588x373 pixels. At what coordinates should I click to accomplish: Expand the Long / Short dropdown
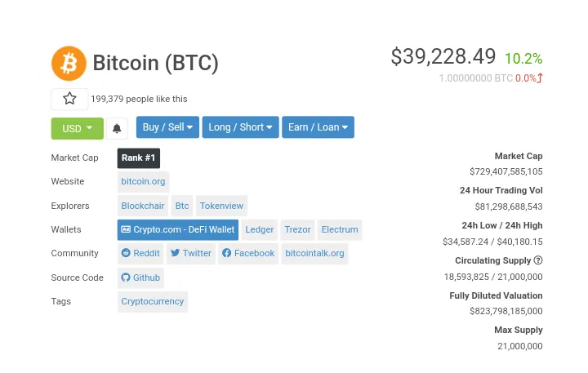coord(240,127)
